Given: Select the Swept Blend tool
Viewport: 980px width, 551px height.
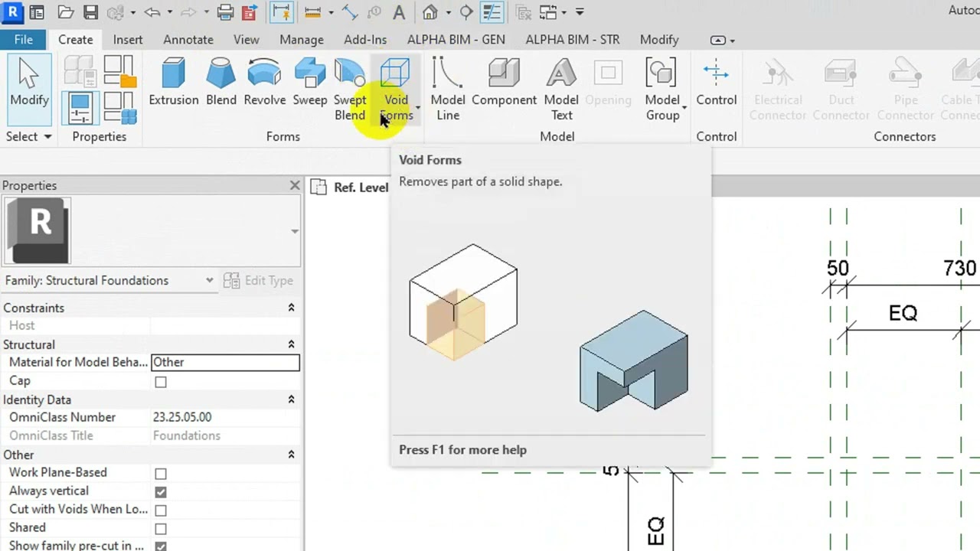Looking at the screenshot, I should pyautogui.click(x=349, y=90).
